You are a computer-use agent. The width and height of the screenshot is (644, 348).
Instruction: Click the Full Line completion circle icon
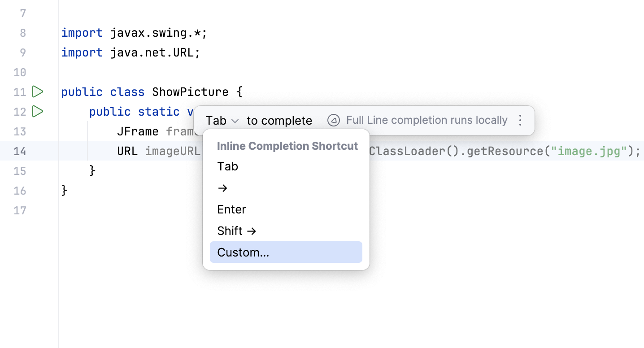(x=334, y=120)
